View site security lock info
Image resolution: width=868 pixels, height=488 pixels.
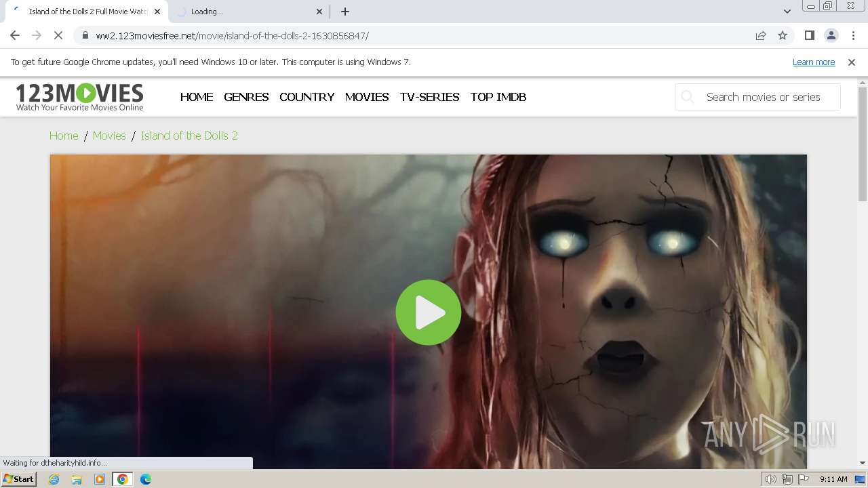[x=85, y=36]
